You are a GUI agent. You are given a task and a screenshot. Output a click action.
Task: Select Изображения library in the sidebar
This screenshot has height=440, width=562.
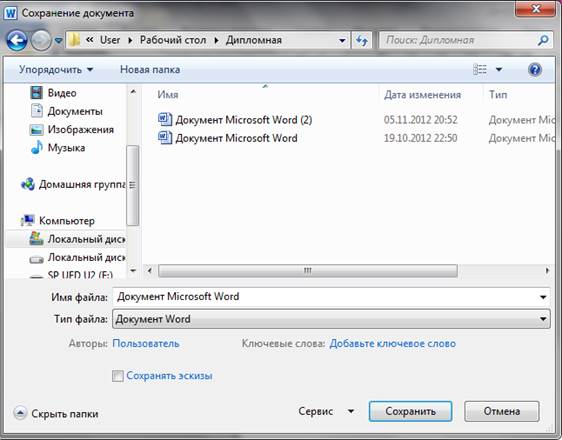tap(81, 130)
